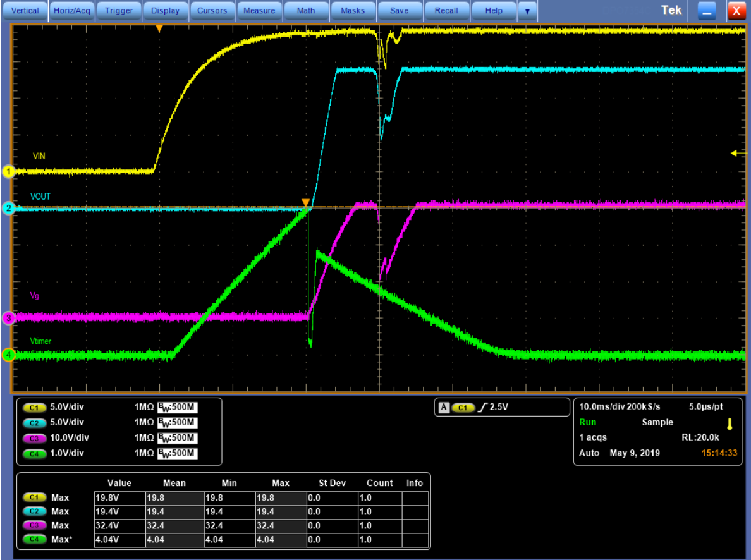The width and height of the screenshot is (751, 560).
Task: Click the Save button
Action: [399, 11]
